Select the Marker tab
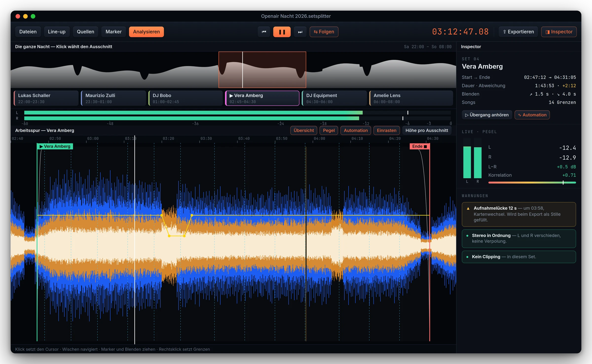The width and height of the screenshot is (592, 364). click(113, 32)
